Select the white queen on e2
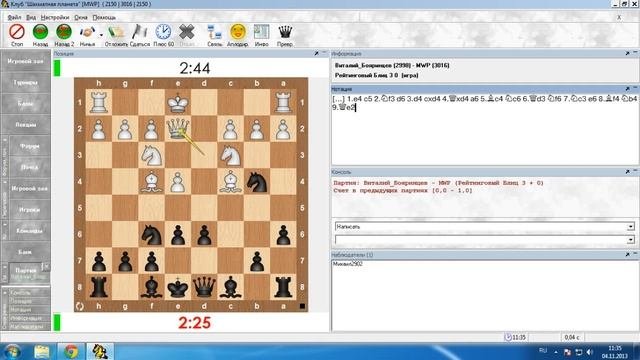 178,128
